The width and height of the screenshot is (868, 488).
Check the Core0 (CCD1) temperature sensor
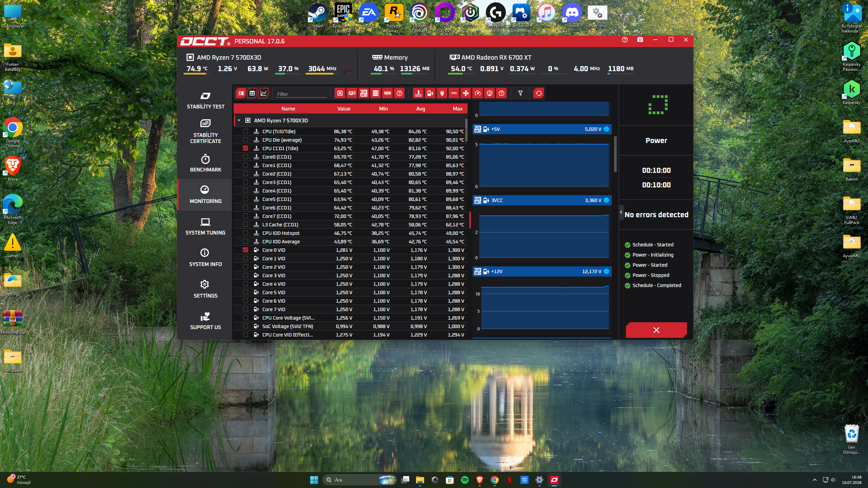245,157
